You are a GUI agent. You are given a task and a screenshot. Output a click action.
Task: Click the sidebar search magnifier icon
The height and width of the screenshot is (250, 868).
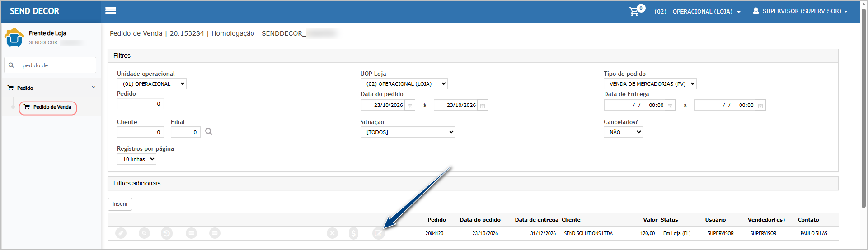pyautogui.click(x=11, y=65)
